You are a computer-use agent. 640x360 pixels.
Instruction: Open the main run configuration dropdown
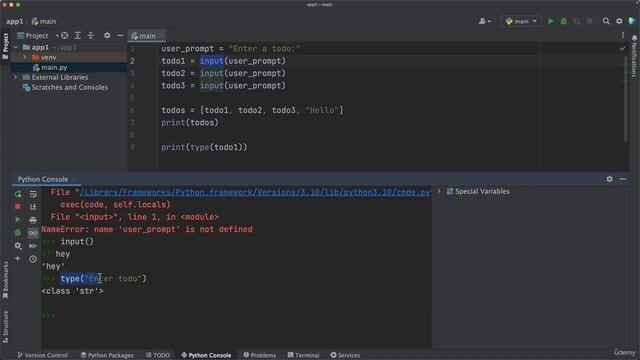tap(521, 21)
